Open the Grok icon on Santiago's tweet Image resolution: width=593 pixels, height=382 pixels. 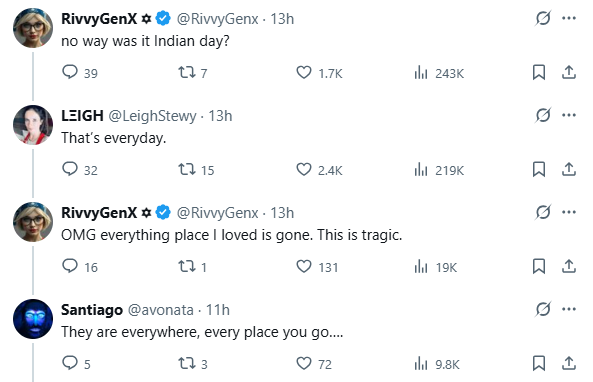pyautogui.click(x=543, y=309)
